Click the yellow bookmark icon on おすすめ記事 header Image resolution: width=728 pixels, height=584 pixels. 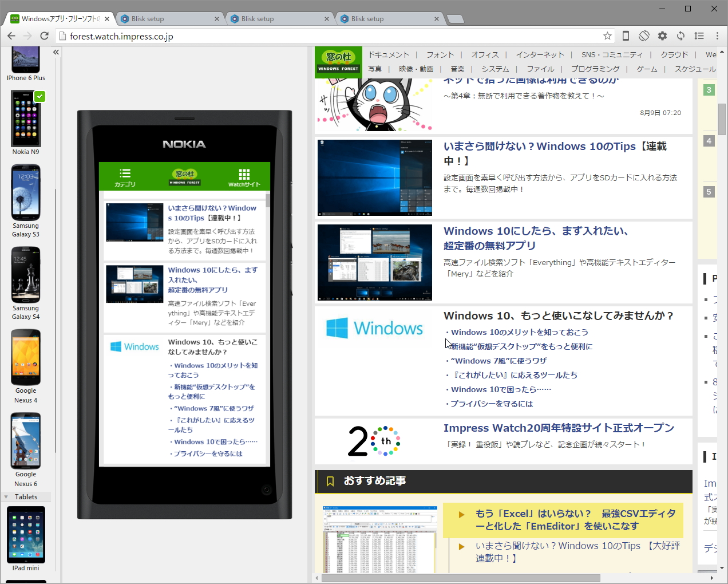pyautogui.click(x=330, y=482)
